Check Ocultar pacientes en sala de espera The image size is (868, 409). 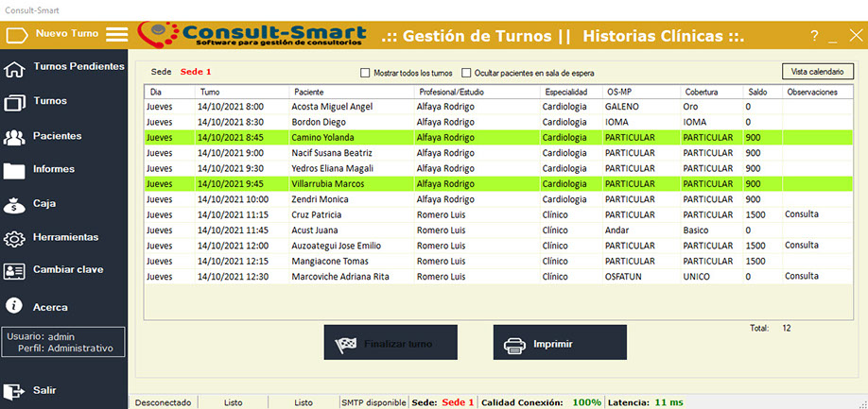tap(466, 73)
